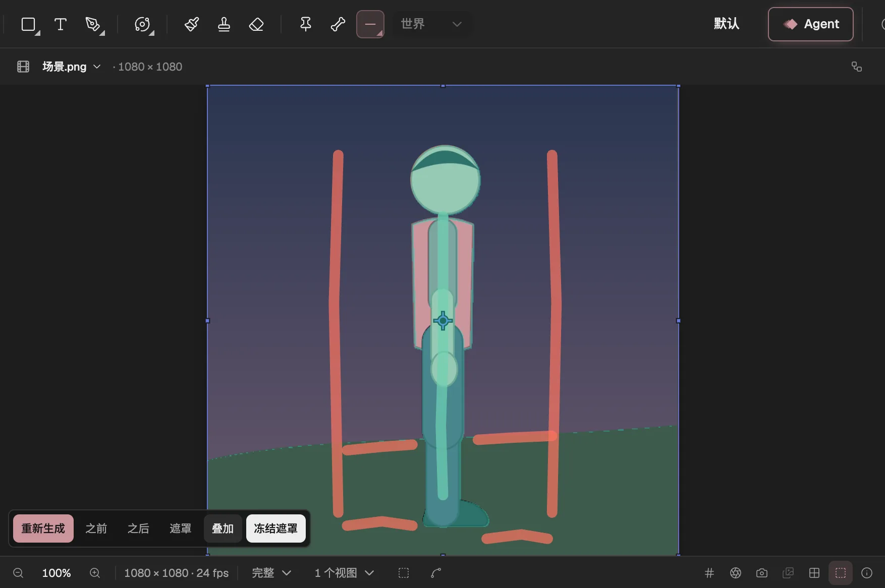This screenshot has width=885, height=588.
Task: Click the aperture shutter icon
Action: click(736, 573)
